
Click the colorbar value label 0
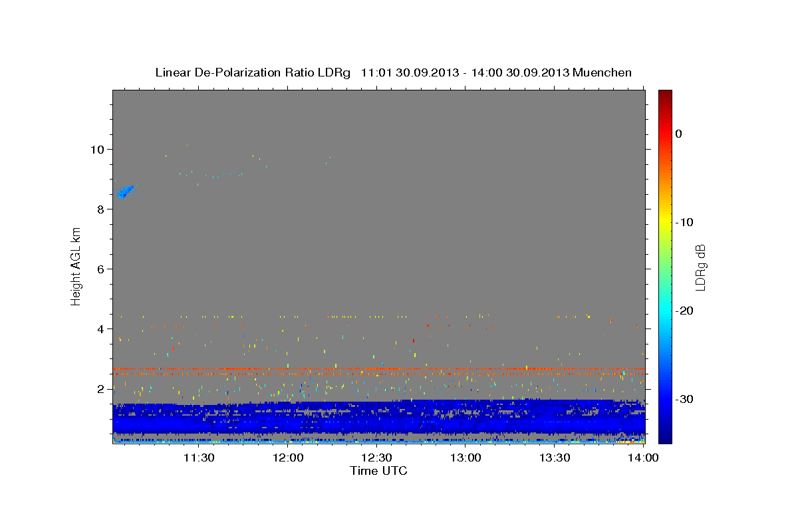(679, 134)
